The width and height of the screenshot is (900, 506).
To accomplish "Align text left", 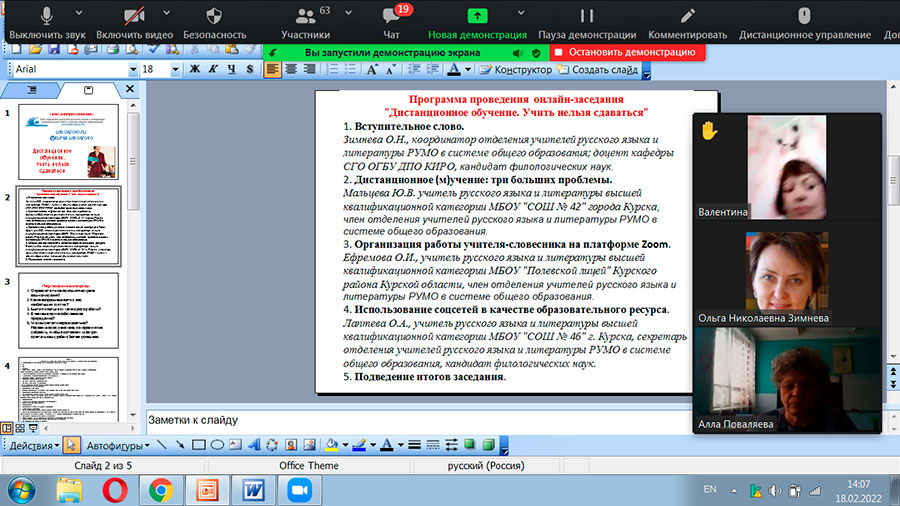I will point(273,69).
